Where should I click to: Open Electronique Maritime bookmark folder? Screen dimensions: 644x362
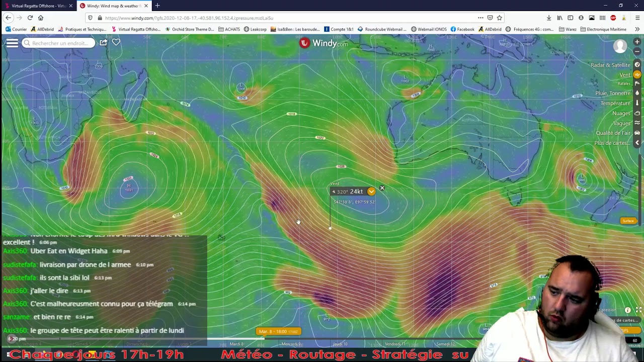[x=603, y=29]
